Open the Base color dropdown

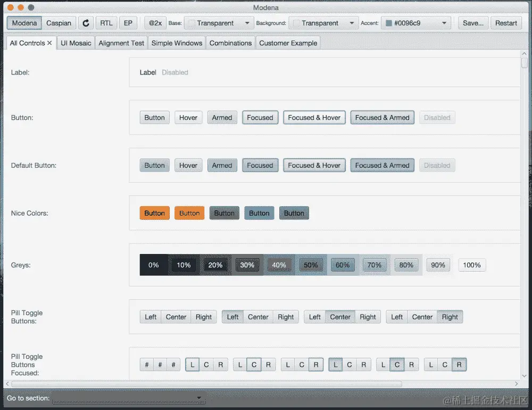pos(218,23)
